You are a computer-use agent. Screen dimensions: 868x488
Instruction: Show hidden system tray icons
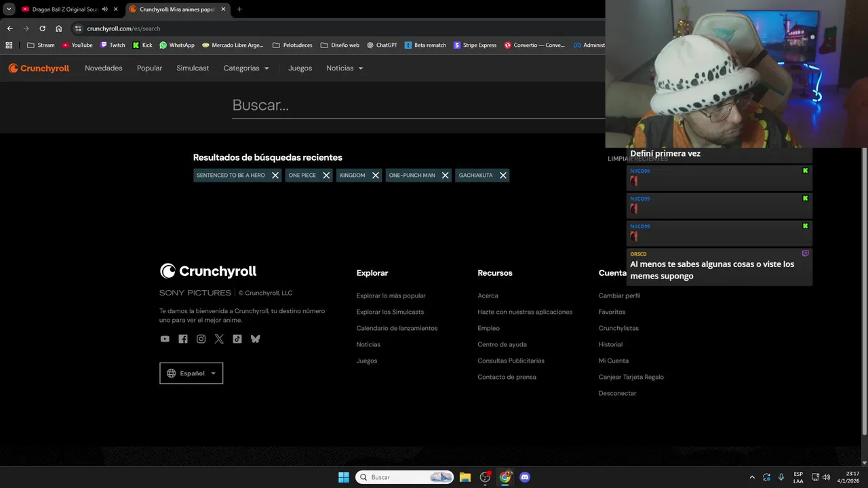click(x=752, y=477)
